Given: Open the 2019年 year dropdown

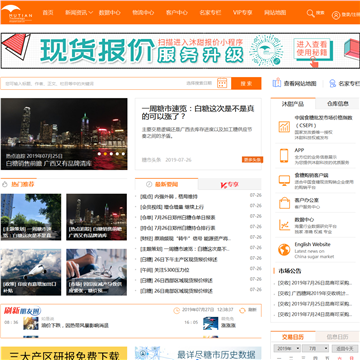Looking at the screenshot, I should pyautogui.click(x=286, y=349).
